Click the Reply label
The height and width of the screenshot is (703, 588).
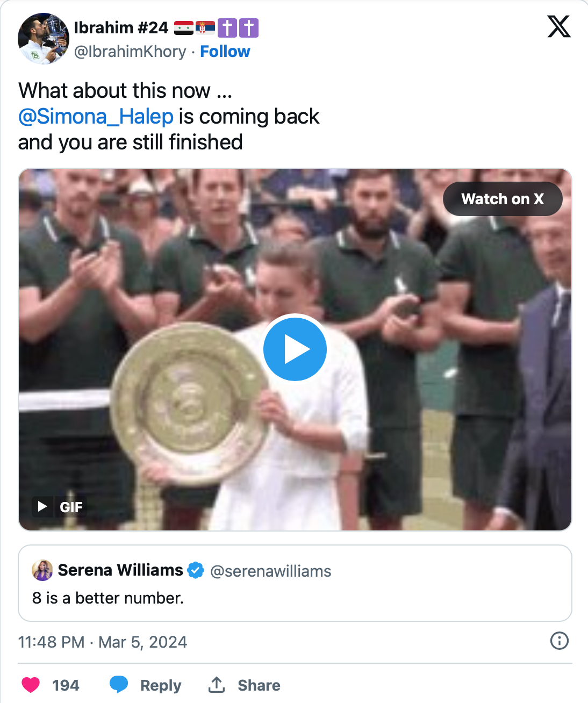click(x=160, y=685)
